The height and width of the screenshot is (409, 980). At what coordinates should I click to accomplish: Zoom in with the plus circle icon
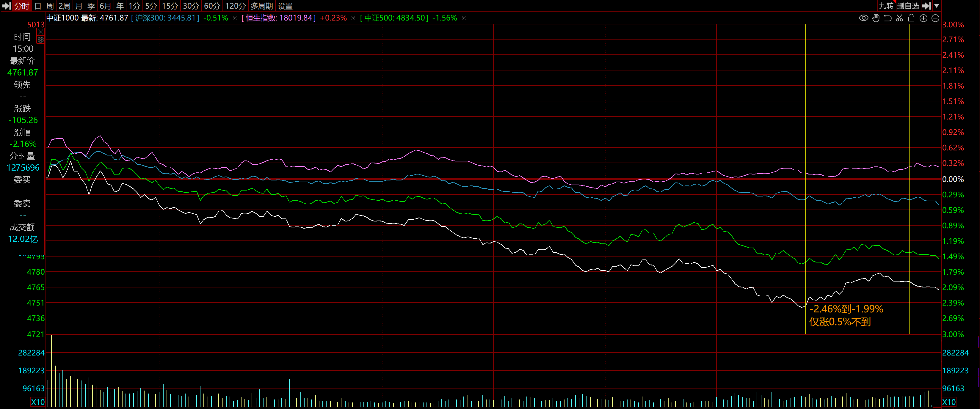(923, 18)
